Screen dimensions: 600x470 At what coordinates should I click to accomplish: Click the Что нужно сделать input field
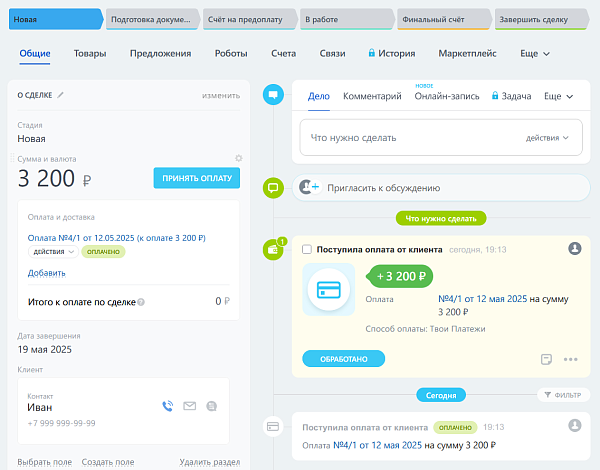tap(441, 137)
